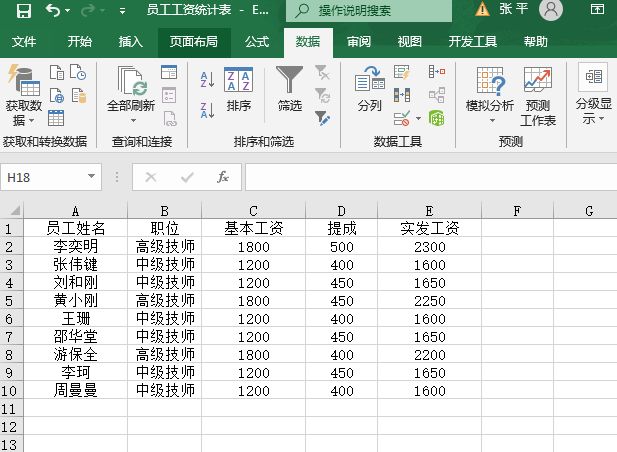The height and width of the screenshot is (452, 617).
Task: Click Forecast Sheet (预测工作表) button
Action: 538,97
